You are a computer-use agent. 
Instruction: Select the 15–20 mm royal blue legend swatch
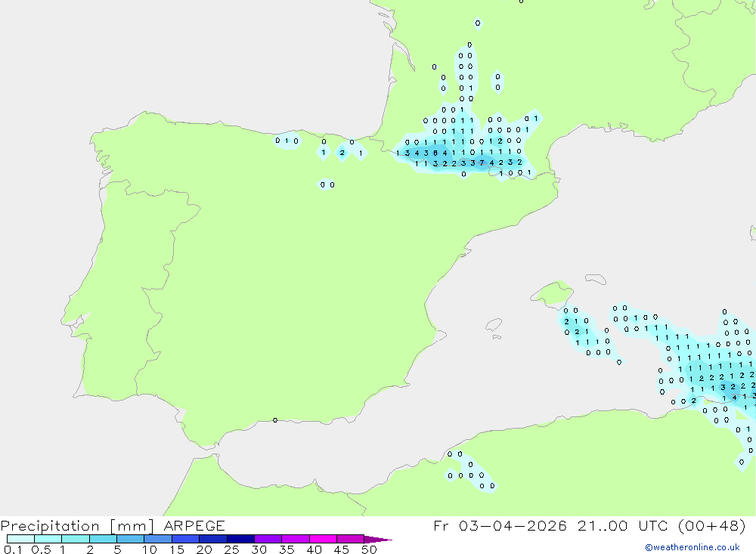(x=186, y=539)
